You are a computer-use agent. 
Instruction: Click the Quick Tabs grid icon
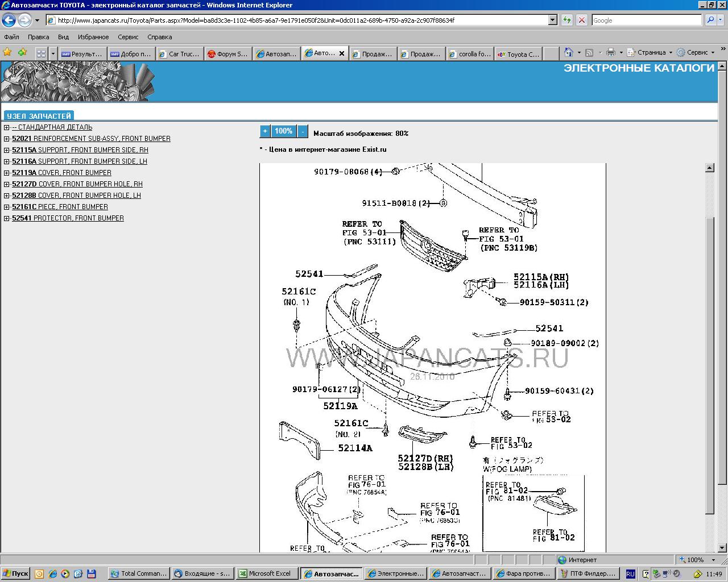pos(41,53)
